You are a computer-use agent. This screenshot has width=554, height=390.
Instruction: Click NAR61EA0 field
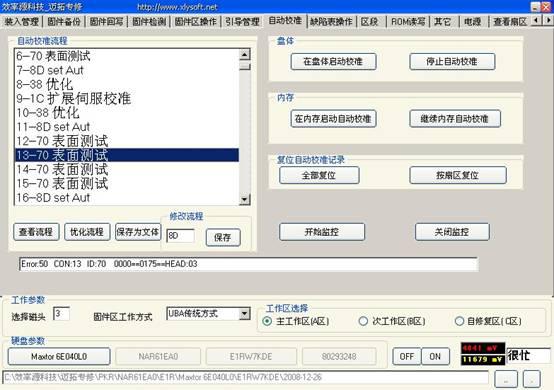coord(158,357)
